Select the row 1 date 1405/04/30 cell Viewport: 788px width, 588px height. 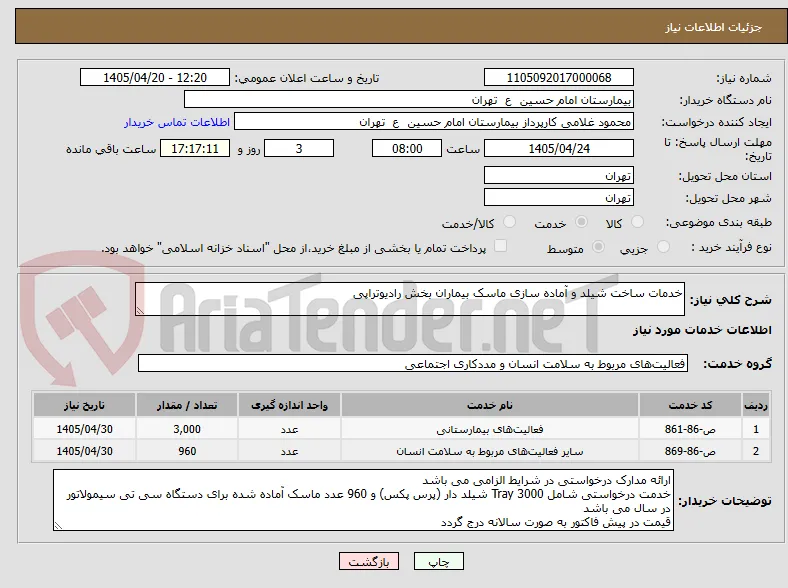tap(84, 429)
